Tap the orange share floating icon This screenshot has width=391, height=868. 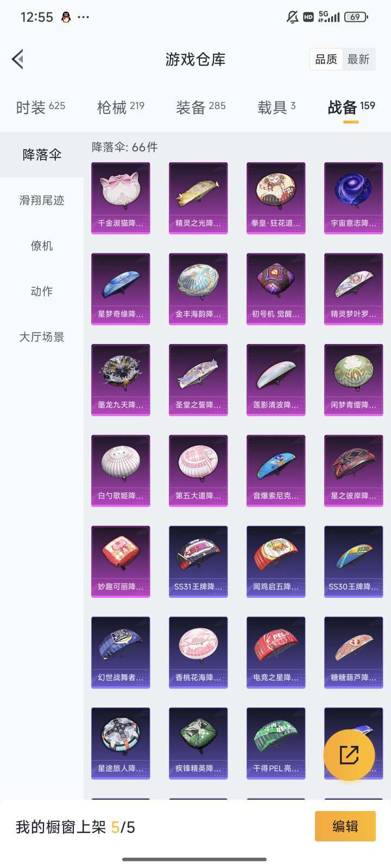tap(349, 755)
